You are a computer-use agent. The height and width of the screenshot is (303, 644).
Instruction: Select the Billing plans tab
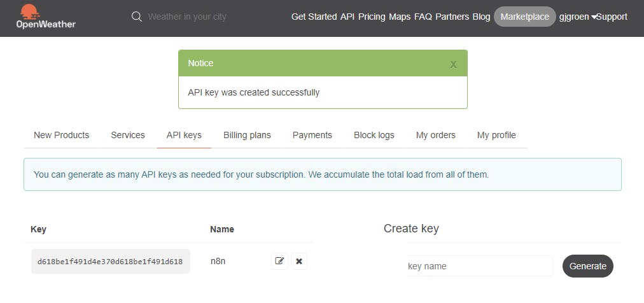(x=247, y=135)
